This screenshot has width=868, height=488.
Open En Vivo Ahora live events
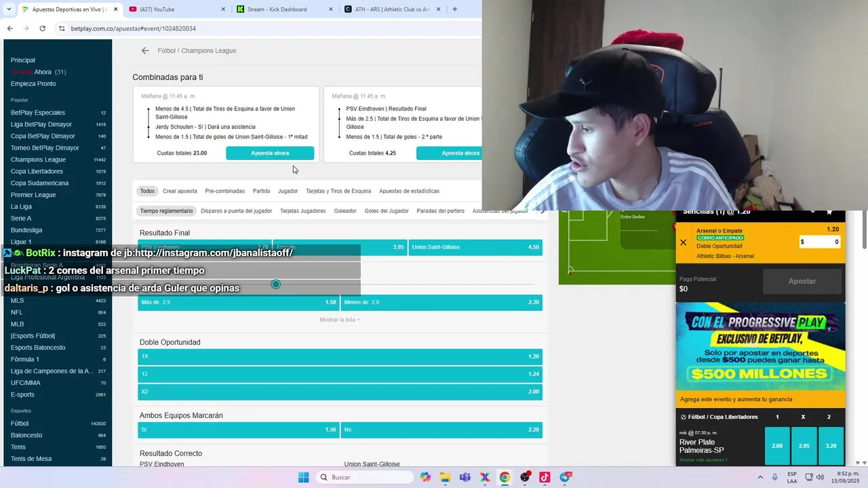38,72
